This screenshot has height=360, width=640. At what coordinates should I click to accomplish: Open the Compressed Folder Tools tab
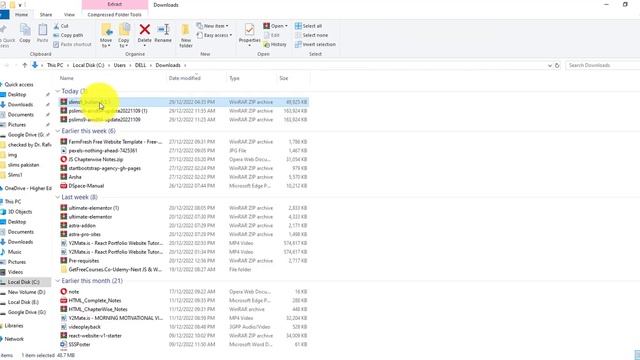115,15
